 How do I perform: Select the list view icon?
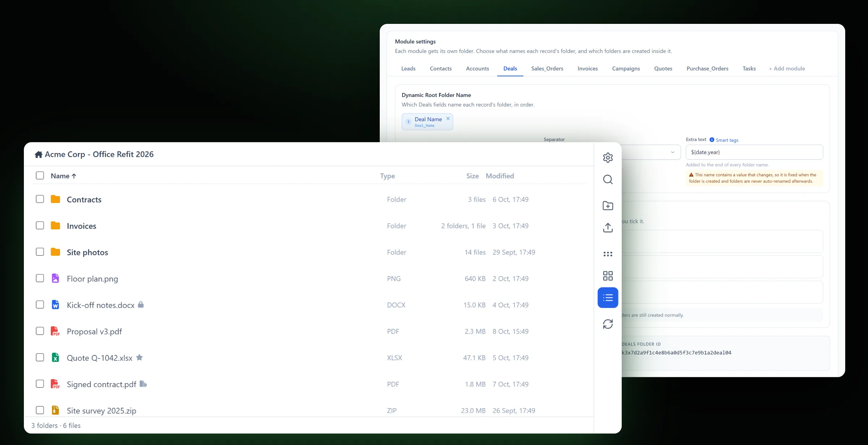[608, 298]
